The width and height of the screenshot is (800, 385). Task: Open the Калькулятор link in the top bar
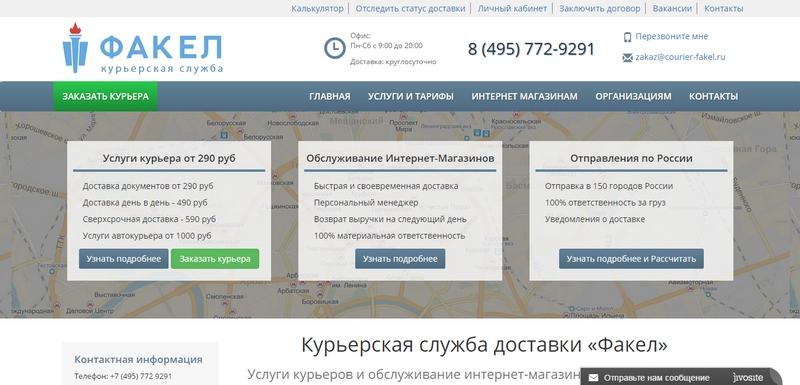tap(317, 8)
